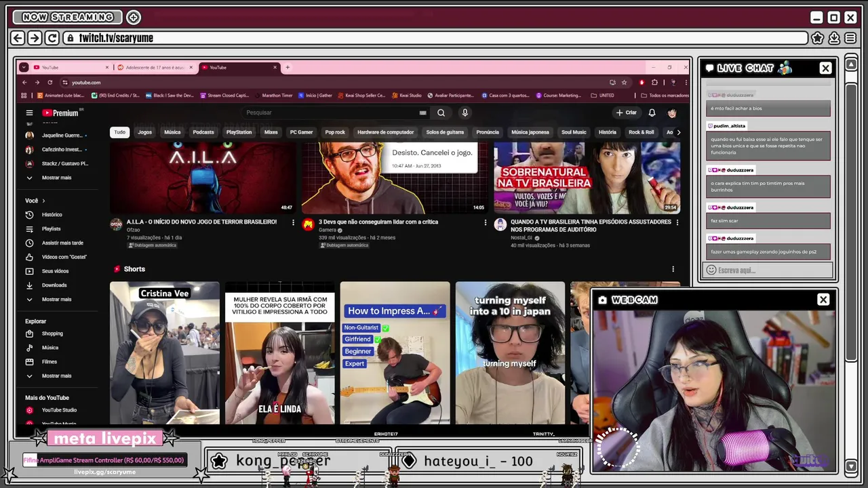The width and height of the screenshot is (868, 488).
Task: Play the A.I.L.A video thumbnail
Action: coord(203,178)
